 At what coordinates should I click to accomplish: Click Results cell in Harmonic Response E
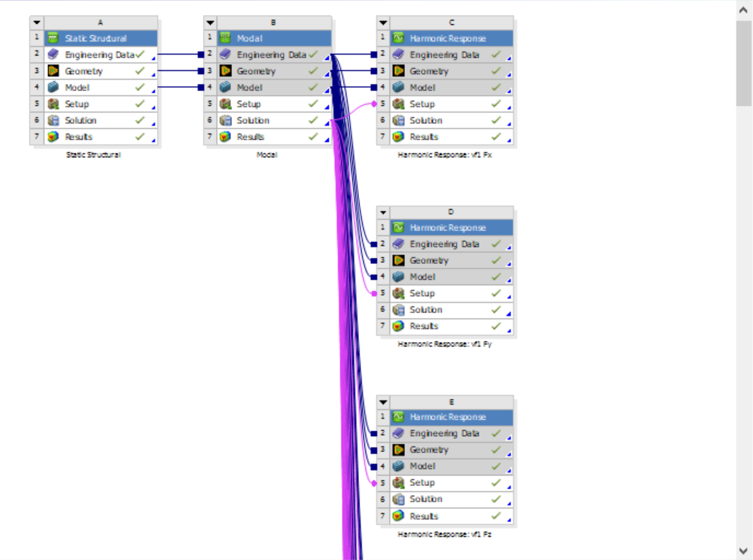[452, 516]
